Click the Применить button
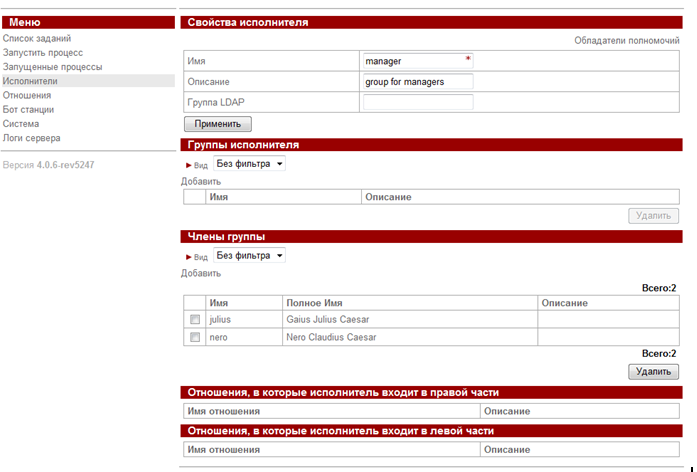This screenshot has width=697, height=472. click(218, 124)
